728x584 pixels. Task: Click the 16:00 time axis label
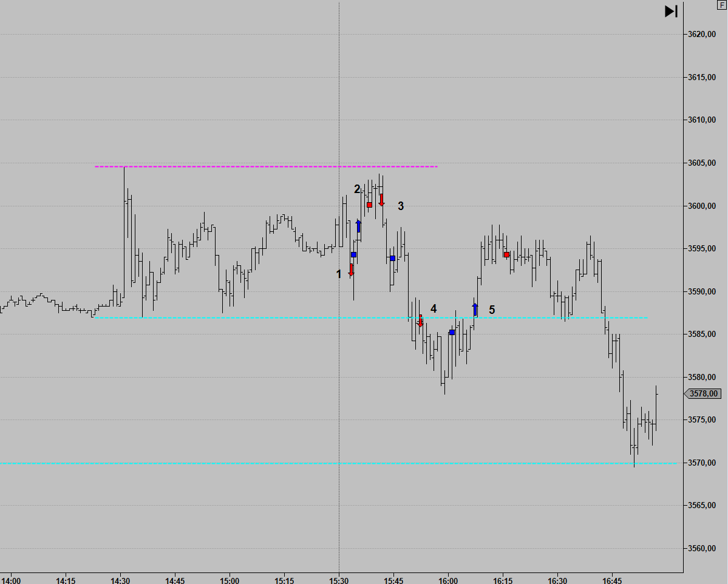coord(448,580)
